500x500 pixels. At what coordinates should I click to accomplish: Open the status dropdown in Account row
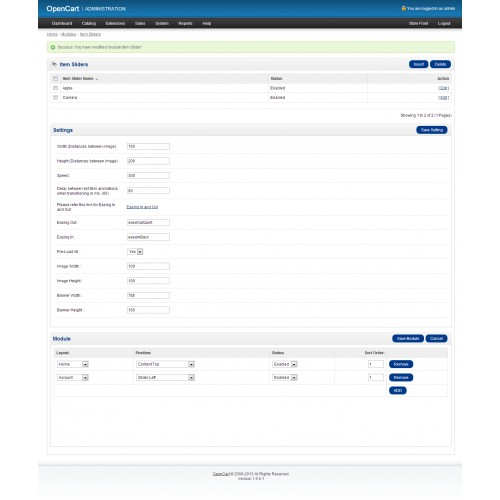coord(285,377)
